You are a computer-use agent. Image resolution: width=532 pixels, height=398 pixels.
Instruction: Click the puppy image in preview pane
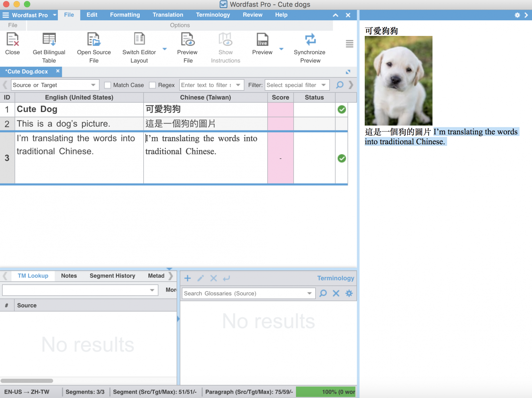point(398,81)
